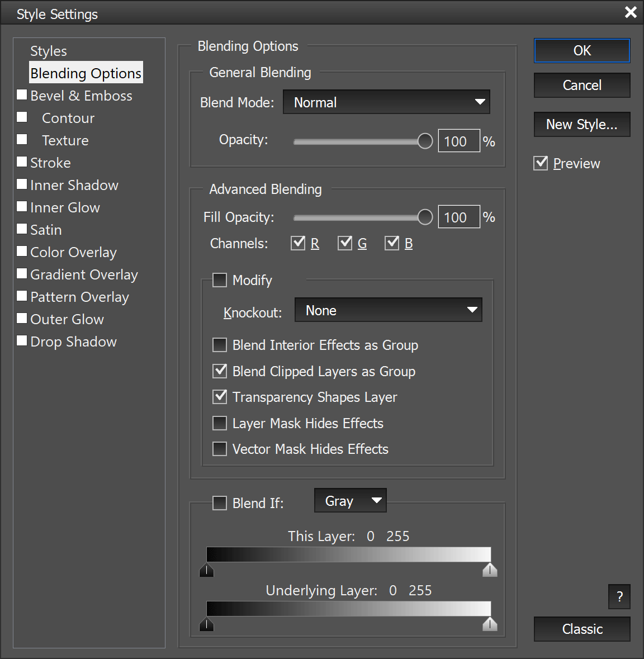Click the New Style... button

(x=581, y=124)
